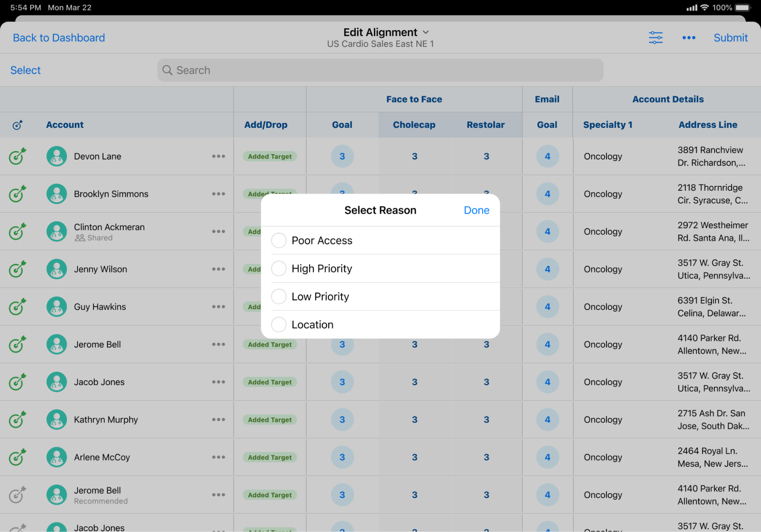Open row options ellipsis for Guy Hawkins
The image size is (761, 532).
(x=219, y=307)
